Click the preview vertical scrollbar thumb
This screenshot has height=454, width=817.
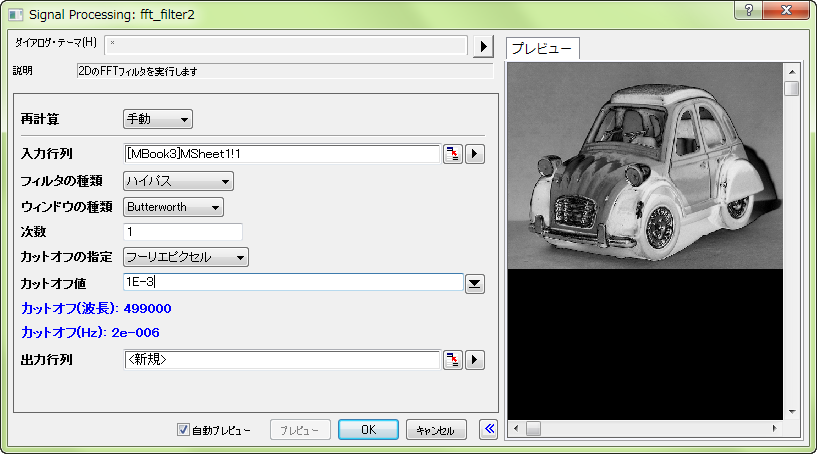click(792, 88)
